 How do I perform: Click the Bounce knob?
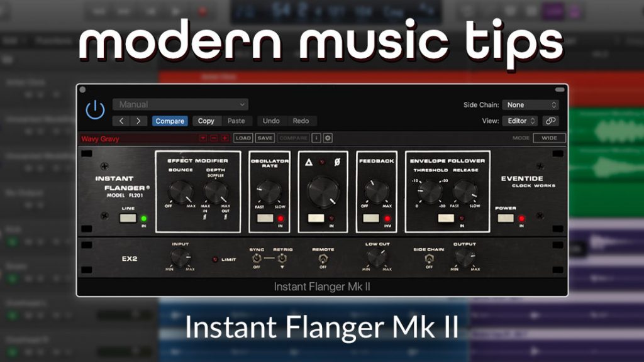click(x=180, y=192)
